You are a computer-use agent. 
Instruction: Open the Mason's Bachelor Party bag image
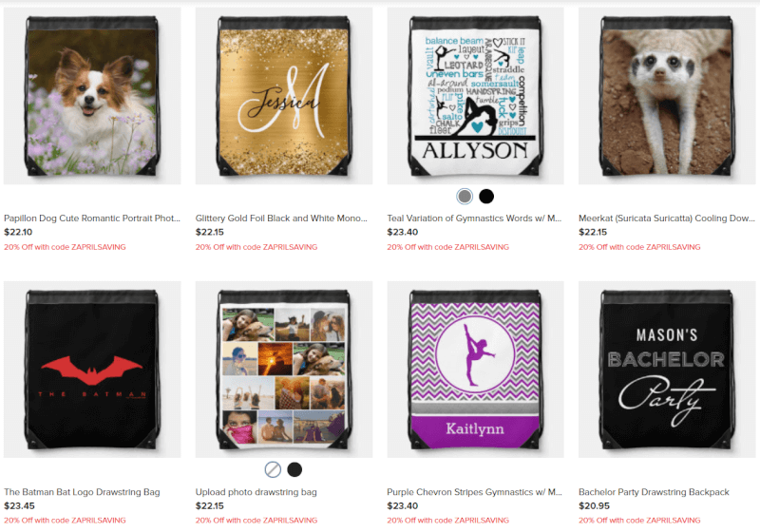667,370
